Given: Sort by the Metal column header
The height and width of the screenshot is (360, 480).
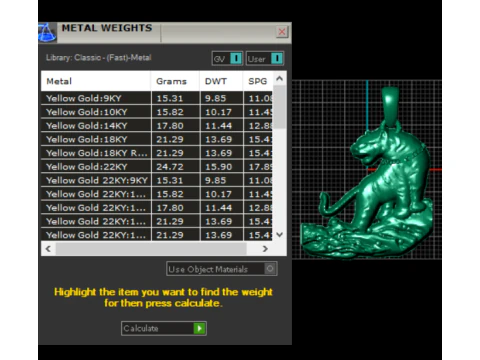Looking at the screenshot, I should [96, 81].
